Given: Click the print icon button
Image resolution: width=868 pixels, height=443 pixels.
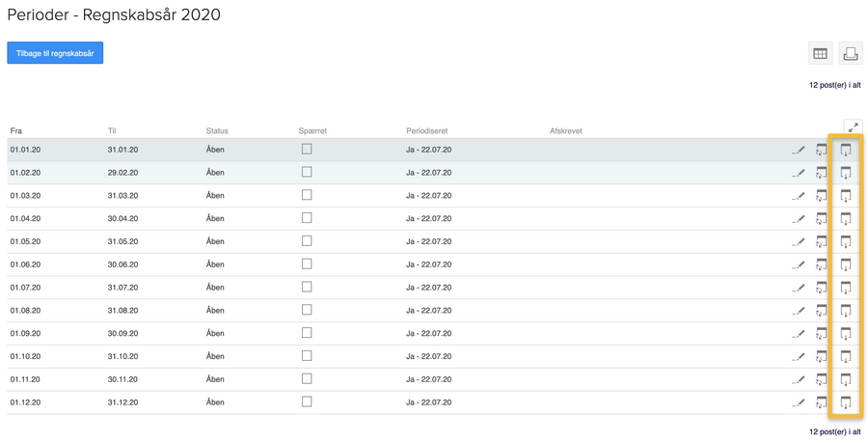Looking at the screenshot, I should click(x=850, y=54).
